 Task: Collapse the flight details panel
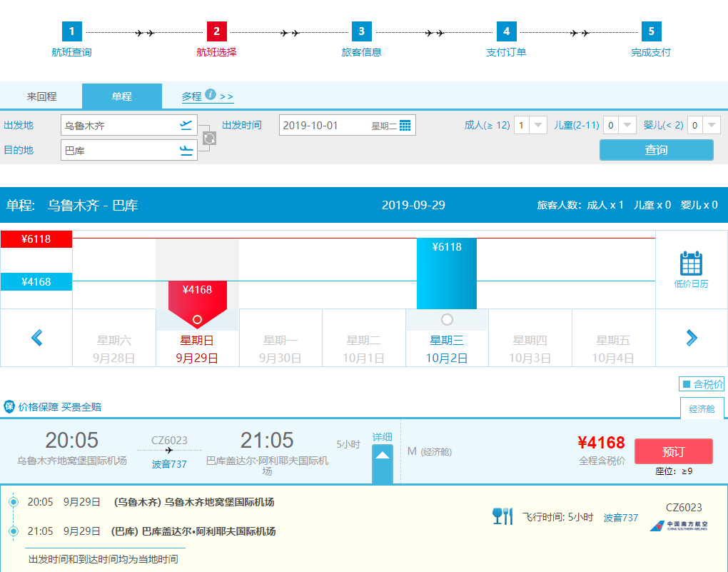tap(383, 456)
